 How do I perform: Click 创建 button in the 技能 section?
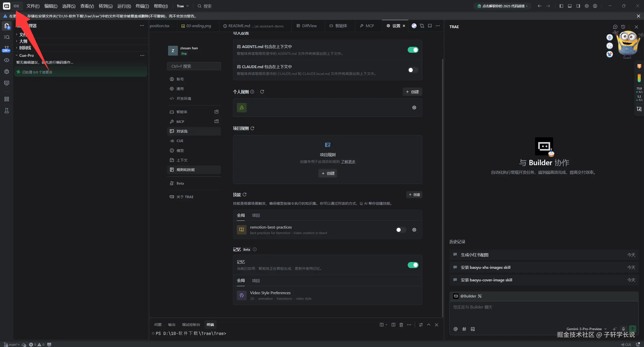pyautogui.click(x=414, y=195)
